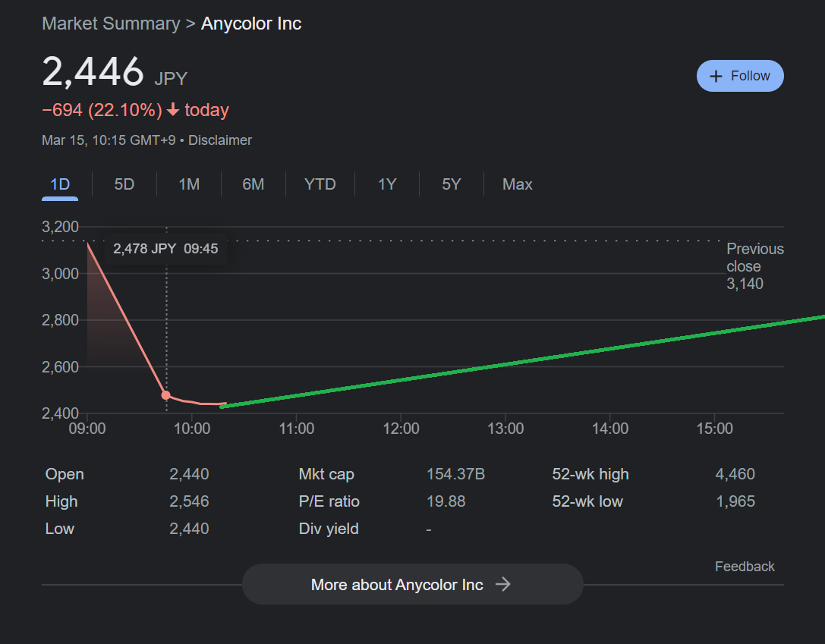Screen dimensions: 825x644
Task: Follow the Anycolor Inc stock
Action: 740,76
